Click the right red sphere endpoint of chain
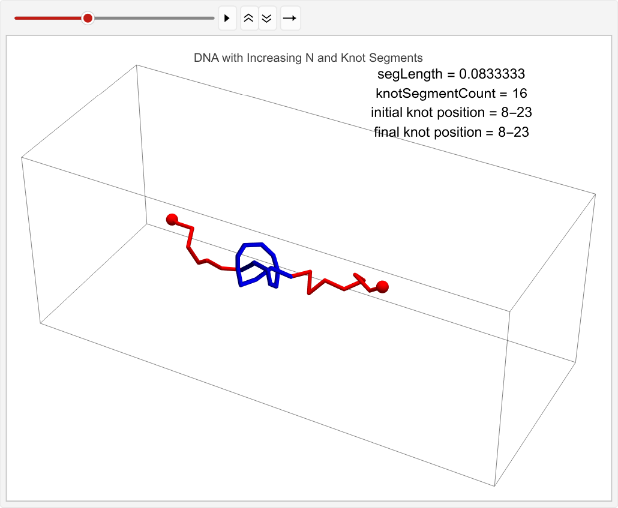This screenshot has width=618, height=508. click(382, 287)
